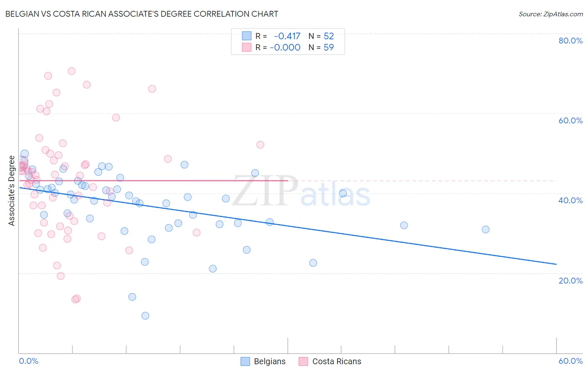Screen dimensions: 588x373
Task: Click the 60.0% y-axis tick label
Action: [x=570, y=120]
